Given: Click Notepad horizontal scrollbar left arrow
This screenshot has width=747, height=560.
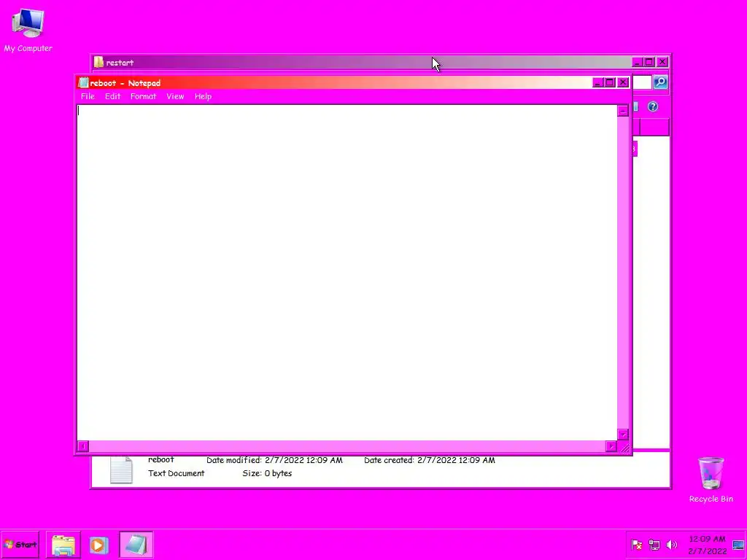Looking at the screenshot, I should (83, 447).
